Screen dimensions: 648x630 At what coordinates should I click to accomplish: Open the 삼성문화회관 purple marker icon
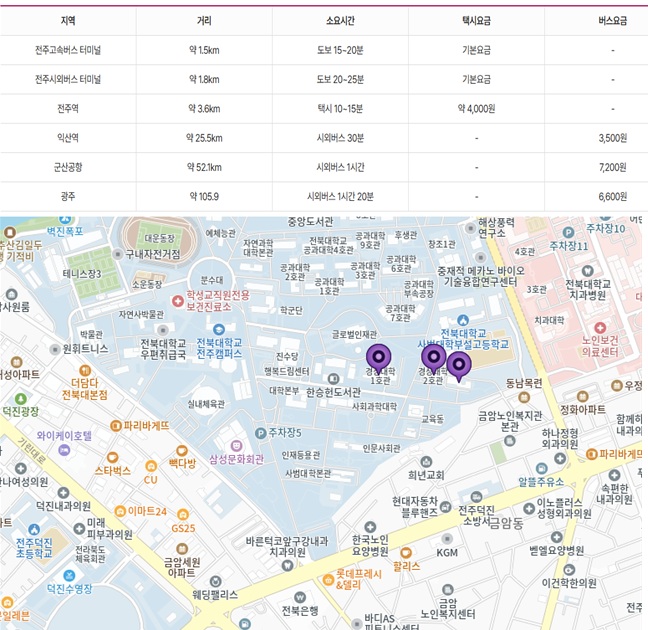235,445
